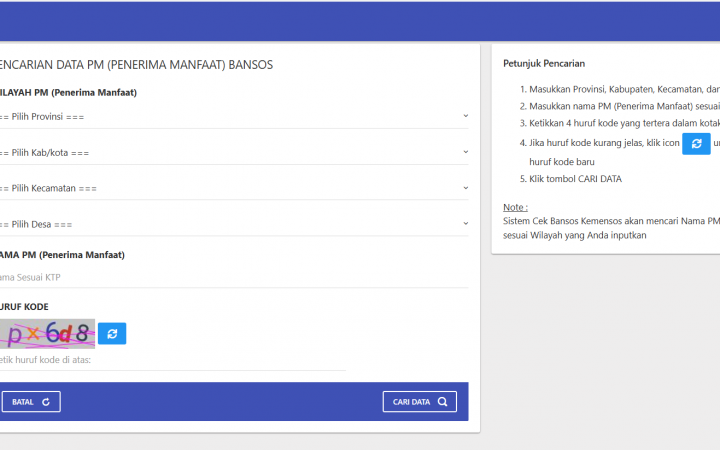Click the Petunjuk Pencarian heading

[544, 64]
